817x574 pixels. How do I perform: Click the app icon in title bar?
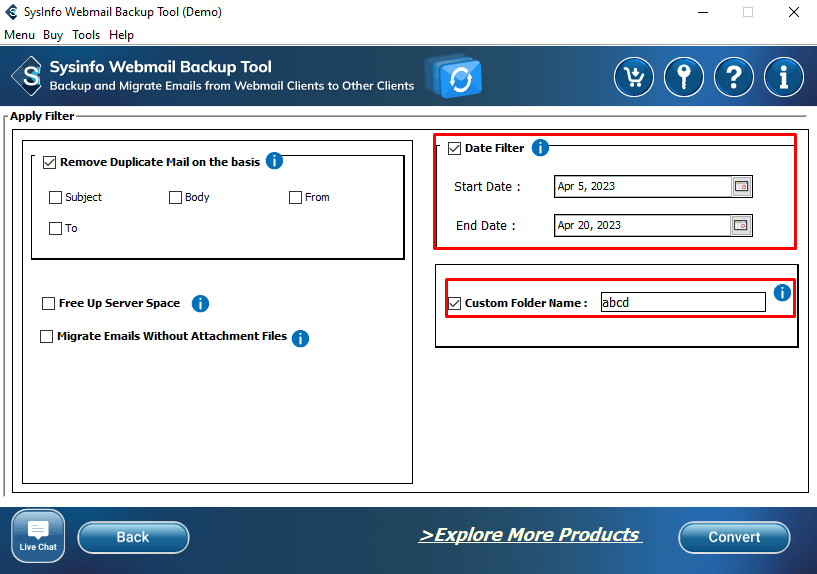11,11
